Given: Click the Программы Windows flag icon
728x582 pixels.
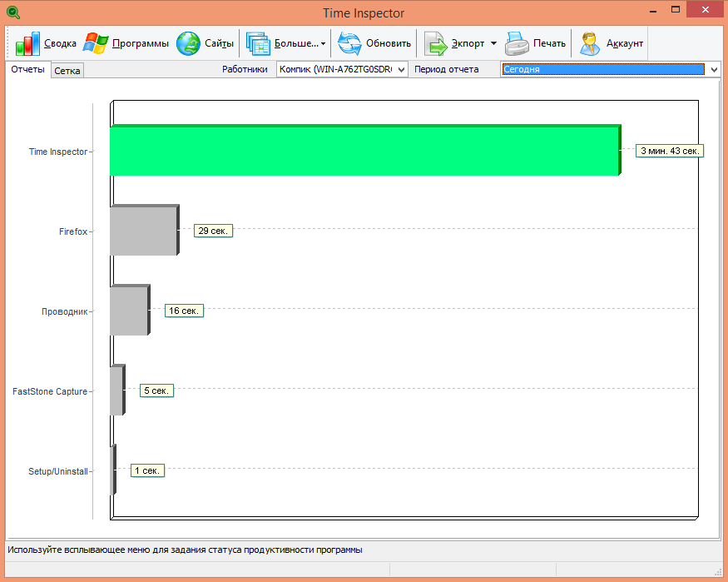Looking at the screenshot, I should 96,43.
